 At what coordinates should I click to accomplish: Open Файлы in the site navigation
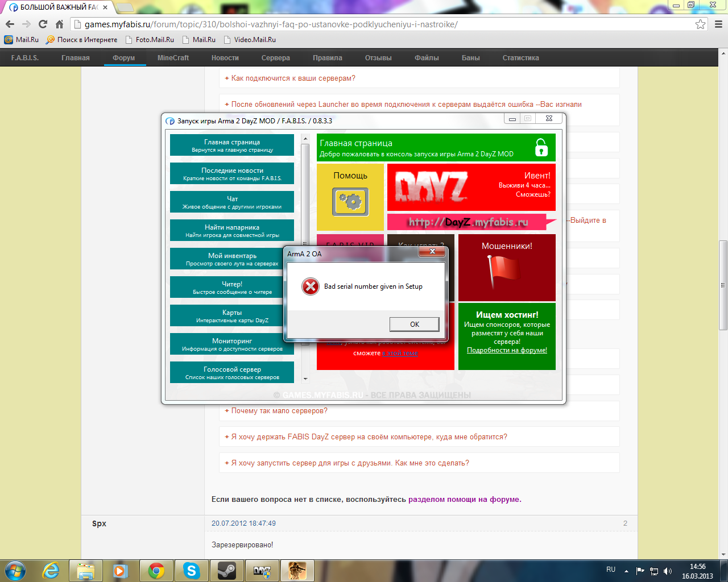tap(427, 58)
